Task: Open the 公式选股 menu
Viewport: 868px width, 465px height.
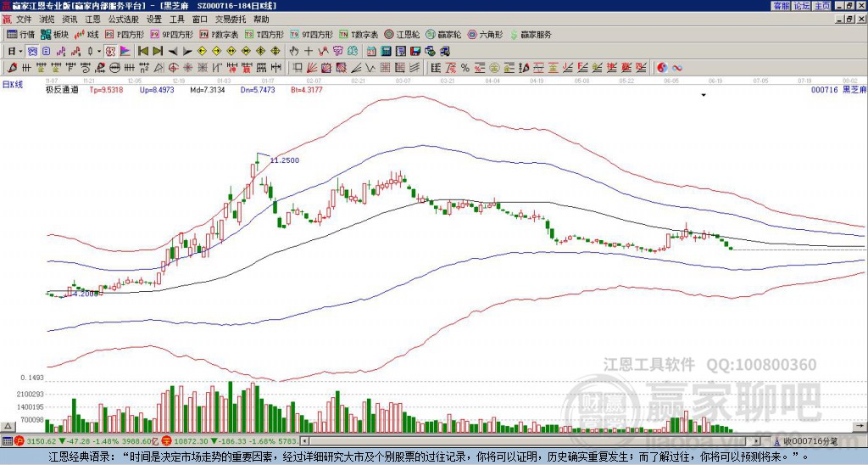Action: (124, 20)
